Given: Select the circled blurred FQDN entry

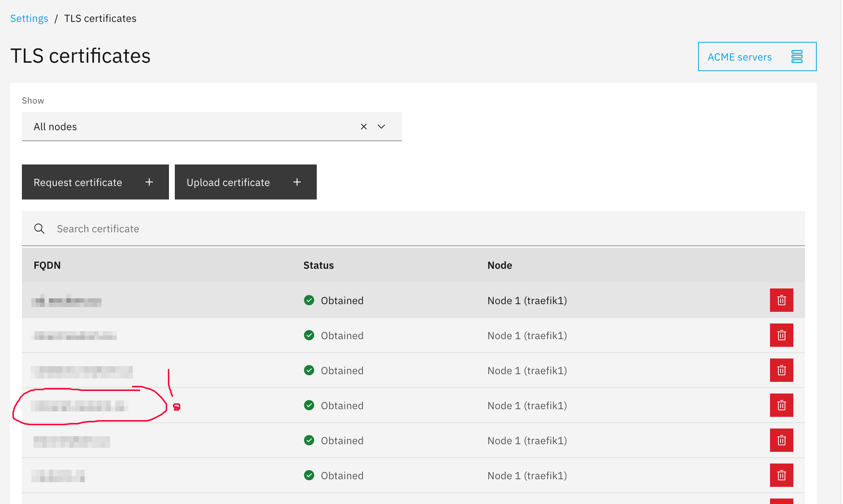Looking at the screenshot, I should (80, 406).
